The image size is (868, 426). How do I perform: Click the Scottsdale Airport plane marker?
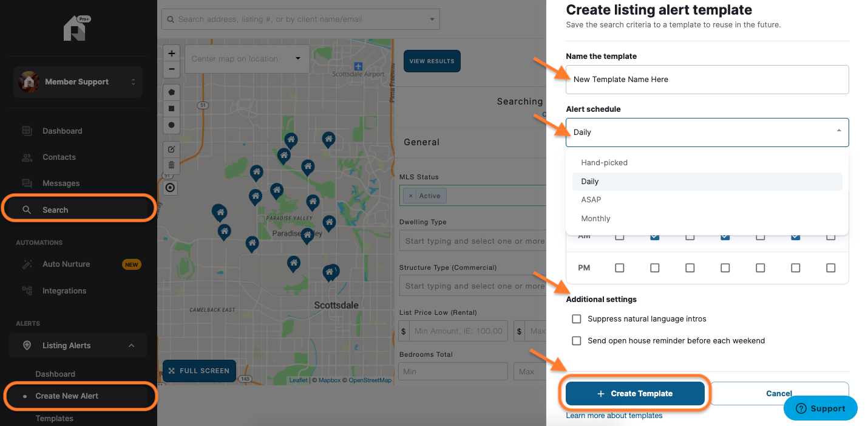[x=358, y=66]
